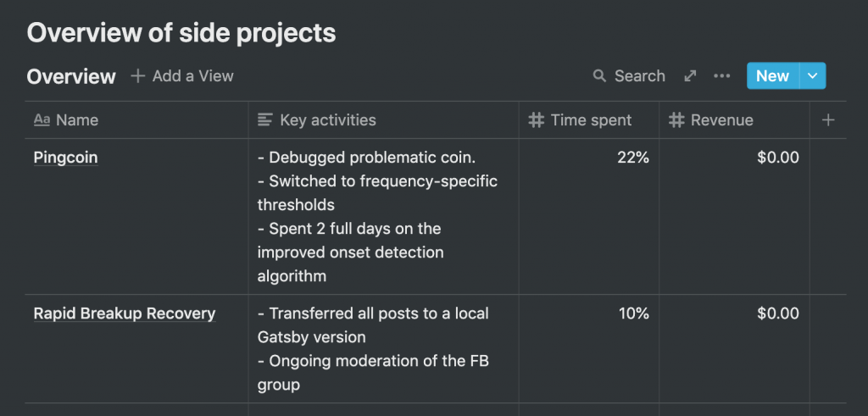Add a new property column with plus icon

[828, 120]
